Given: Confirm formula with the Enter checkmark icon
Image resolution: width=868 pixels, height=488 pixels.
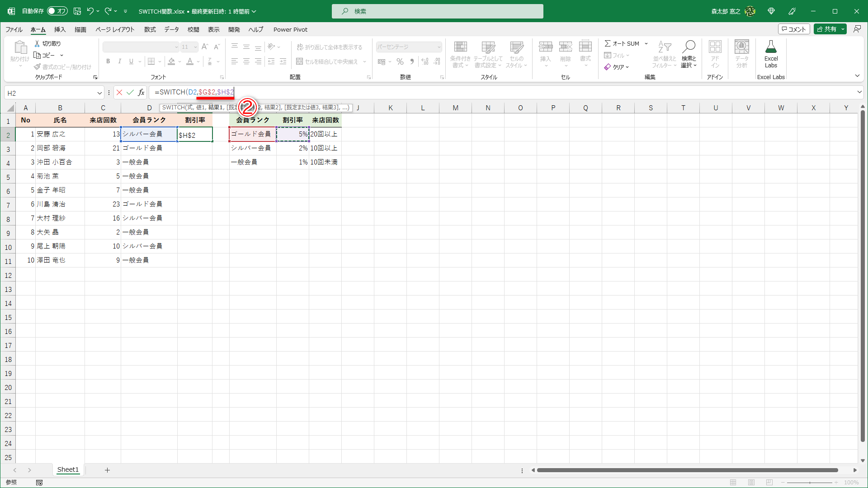Looking at the screenshot, I should point(130,93).
